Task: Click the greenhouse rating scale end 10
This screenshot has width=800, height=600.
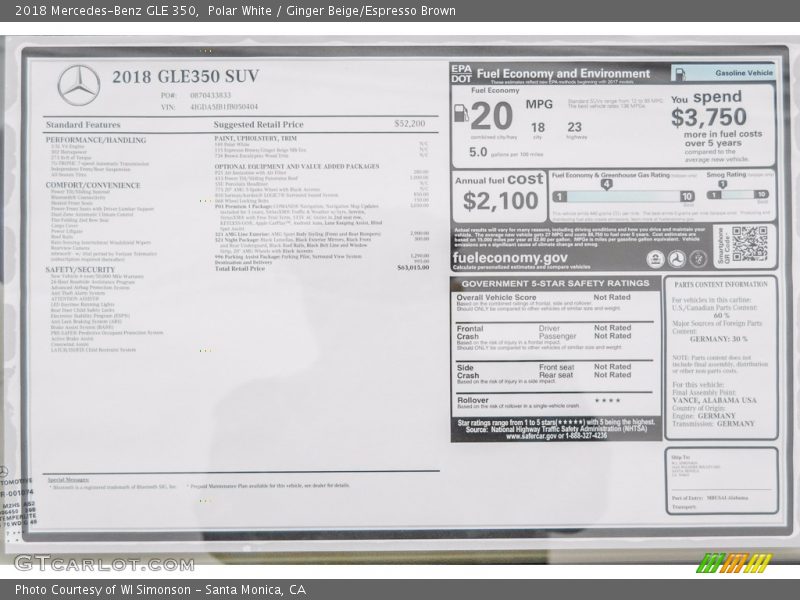Action: [687, 196]
